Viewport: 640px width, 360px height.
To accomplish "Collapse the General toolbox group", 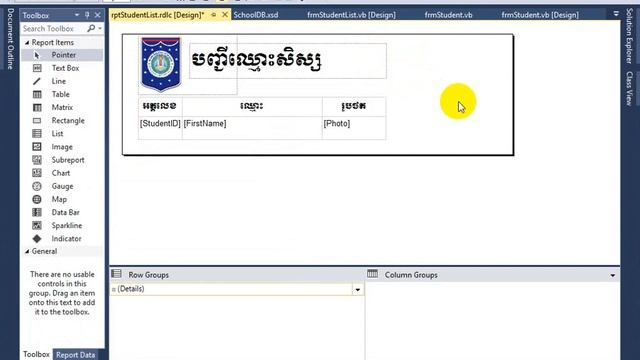I will point(27,251).
